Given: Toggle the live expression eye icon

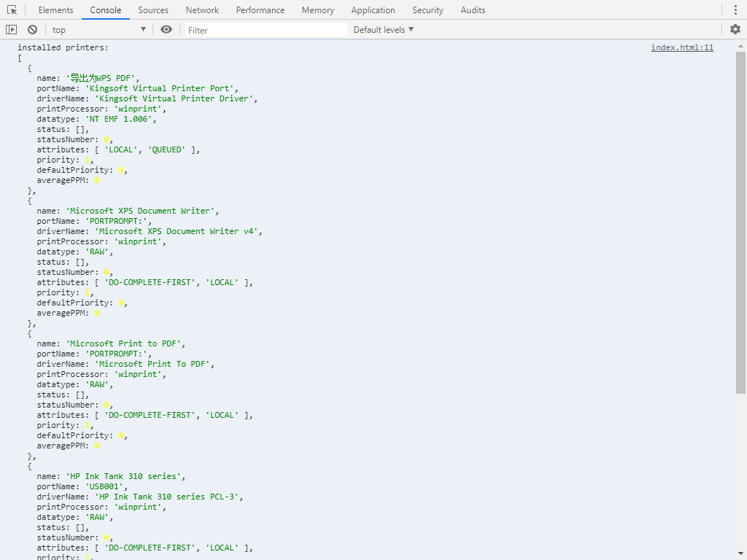Looking at the screenshot, I should 166,29.
